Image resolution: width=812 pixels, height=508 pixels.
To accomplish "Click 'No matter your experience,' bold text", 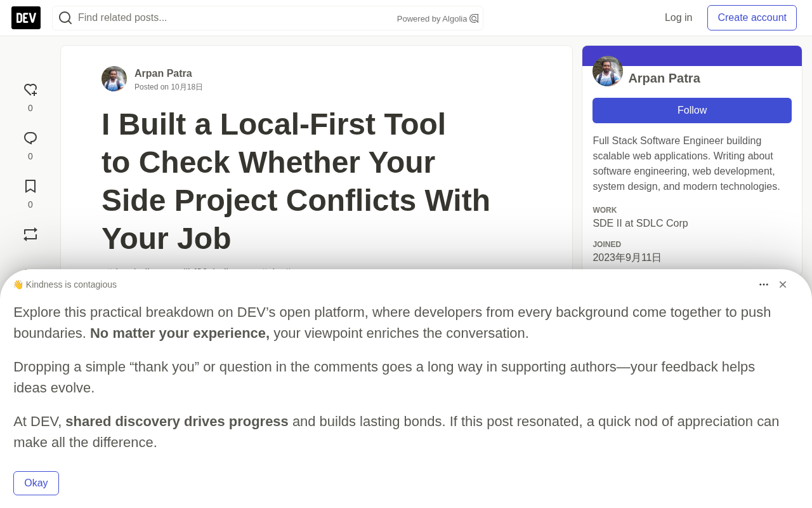I will pyautogui.click(x=180, y=333).
